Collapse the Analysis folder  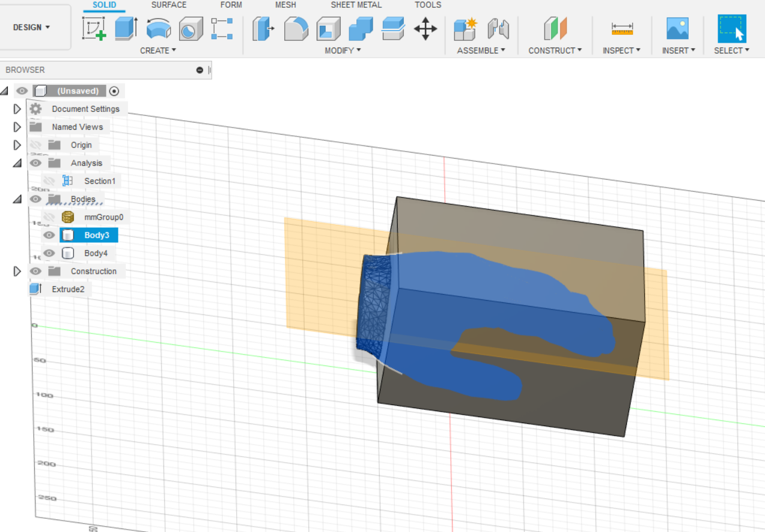(17, 164)
